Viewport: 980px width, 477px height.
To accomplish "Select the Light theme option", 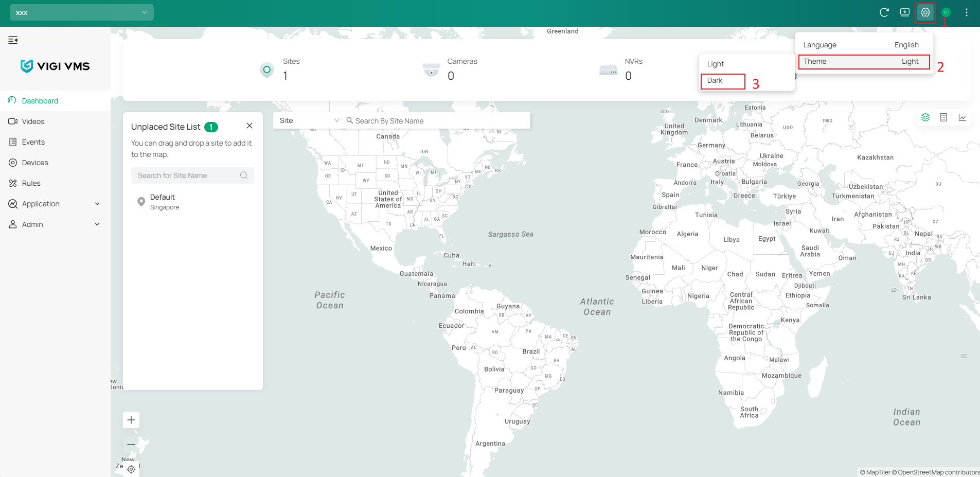I will click(747, 64).
